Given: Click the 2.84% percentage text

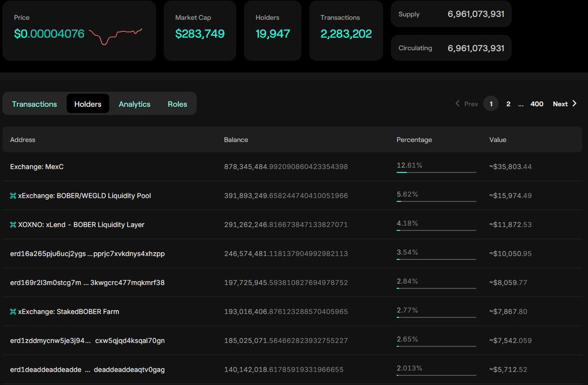Looking at the screenshot, I should coord(407,281).
